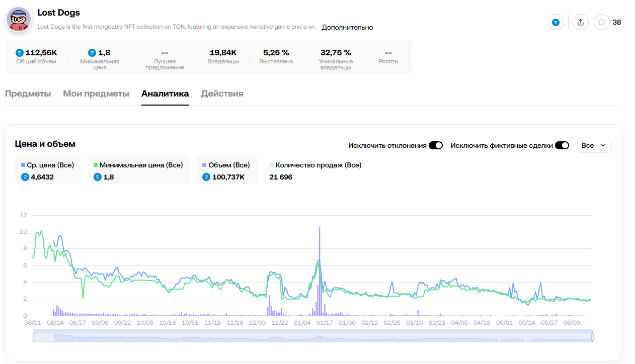Click the round TON button beside share
Viewport: 635px width, 364px height.
[555, 22]
